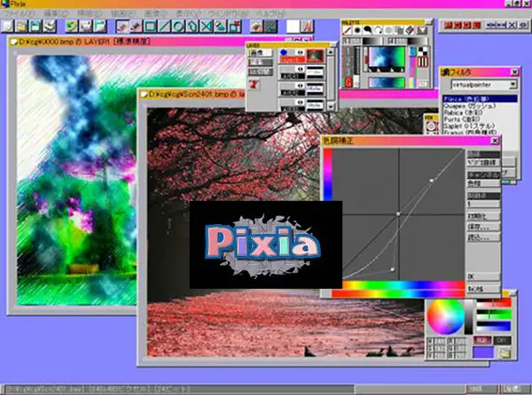This screenshot has width=532, height=395.
Task: Click the current purple color swatch
Action: (x=483, y=352)
